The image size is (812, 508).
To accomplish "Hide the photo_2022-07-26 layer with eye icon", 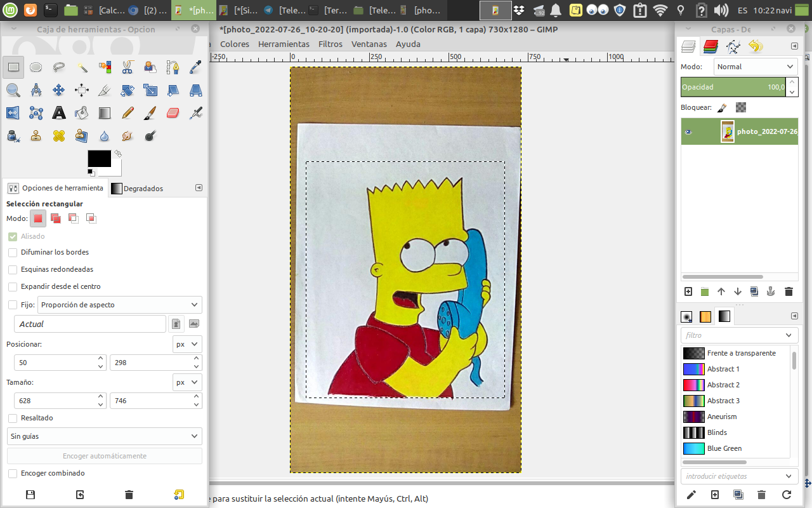I will tap(689, 132).
